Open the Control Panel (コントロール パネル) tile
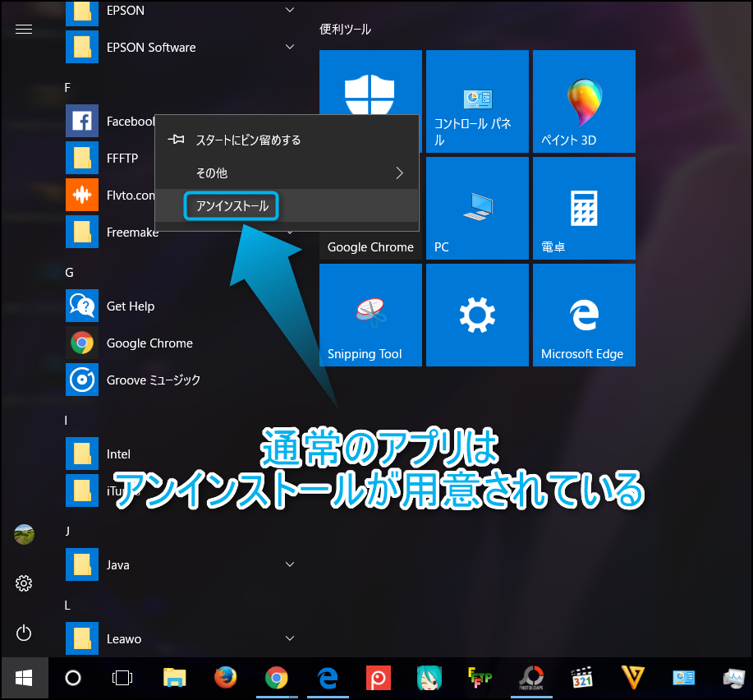This screenshot has height=700, width=753. point(477,102)
